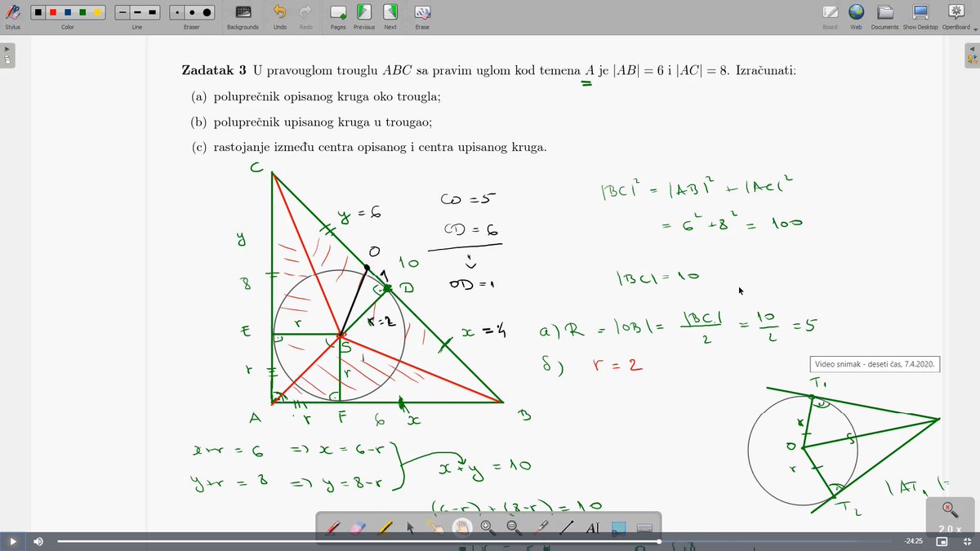The image size is (980, 551).
Task: Select the pen tool in stylus palette
Action: [333, 527]
